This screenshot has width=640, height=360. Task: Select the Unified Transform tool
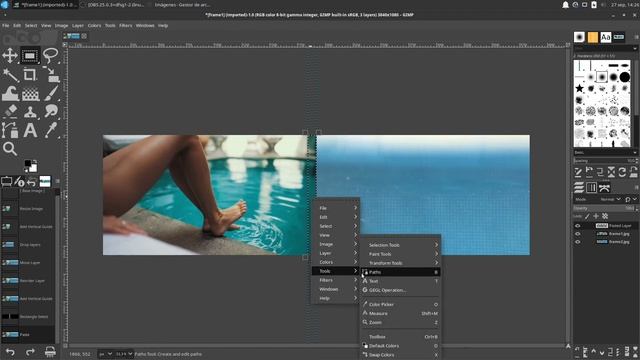pyautogui.click(x=51, y=75)
